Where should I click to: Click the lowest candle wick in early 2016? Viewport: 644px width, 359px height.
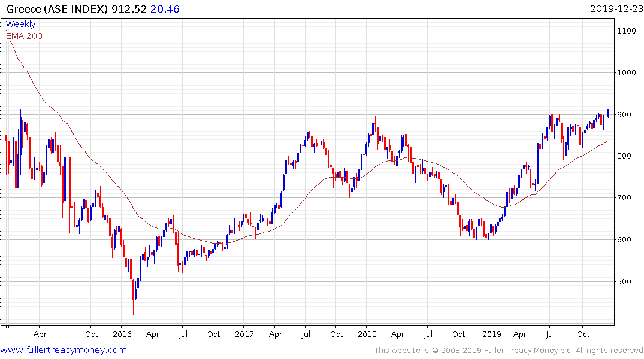coord(134,297)
